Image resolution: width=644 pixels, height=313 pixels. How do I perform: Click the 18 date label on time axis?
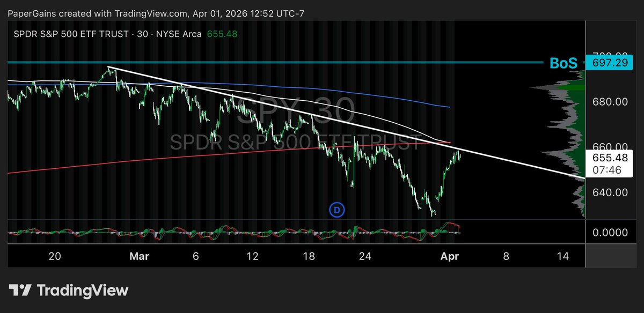[309, 257]
